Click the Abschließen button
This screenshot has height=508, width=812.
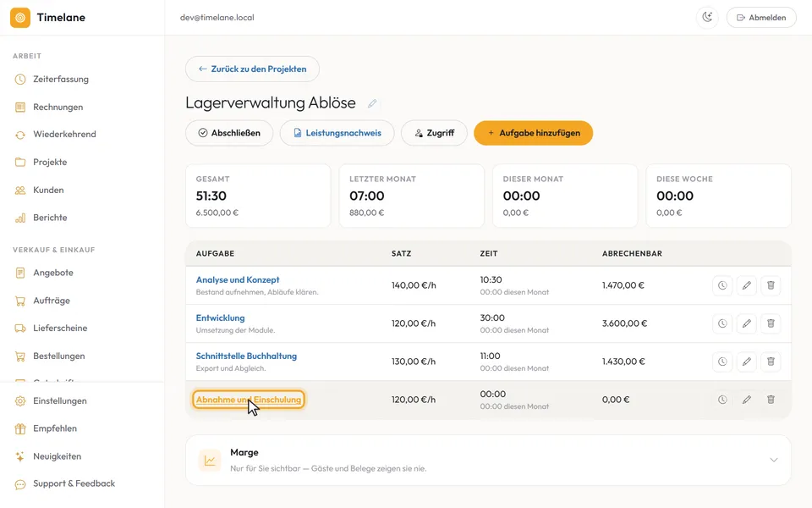(229, 133)
